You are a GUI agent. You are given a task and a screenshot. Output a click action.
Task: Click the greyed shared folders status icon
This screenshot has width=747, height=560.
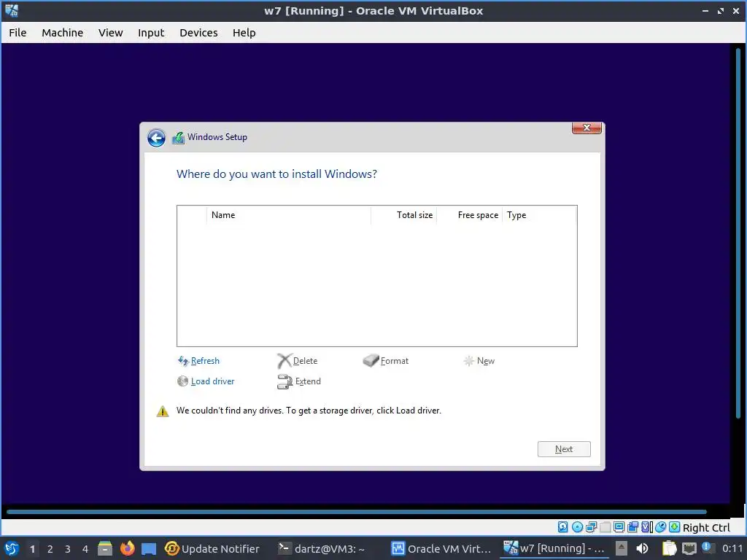pyautogui.click(x=605, y=527)
